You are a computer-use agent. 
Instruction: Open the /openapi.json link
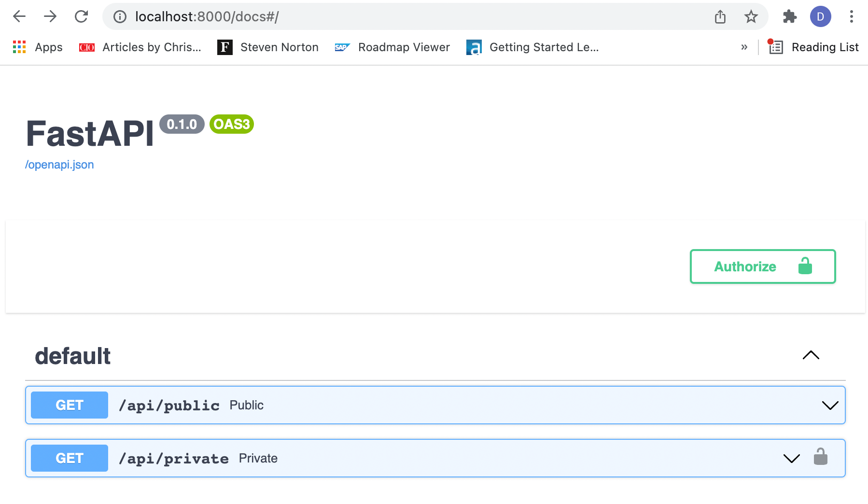pyautogui.click(x=59, y=165)
